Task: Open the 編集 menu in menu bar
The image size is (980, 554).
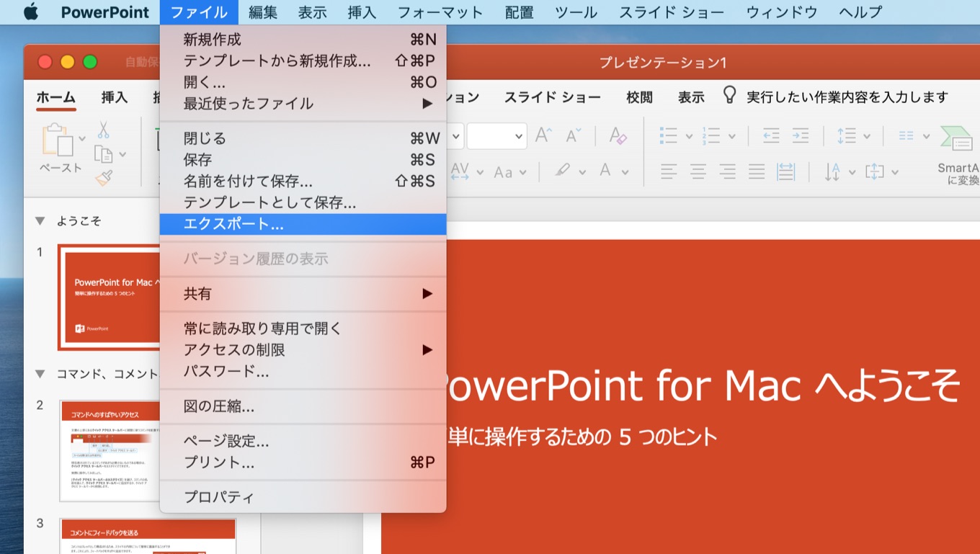Action: (x=262, y=12)
